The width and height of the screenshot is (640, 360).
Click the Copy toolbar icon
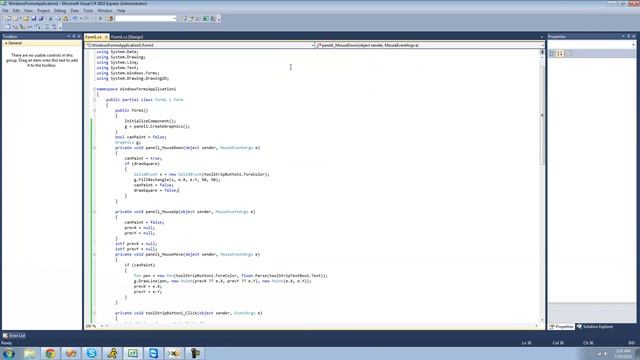click(58, 18)
